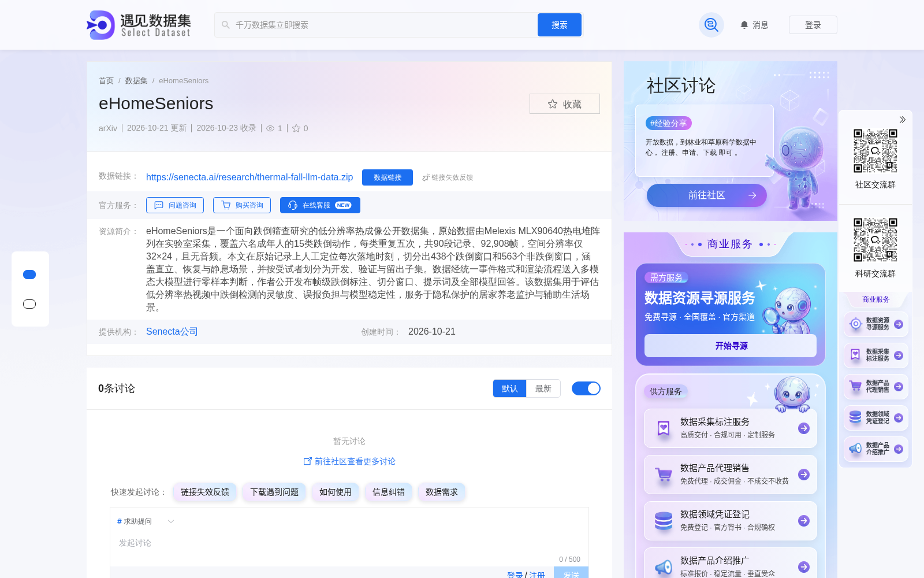
Task: Go to 数据集 breadcrumb
Action: (136, 81)
